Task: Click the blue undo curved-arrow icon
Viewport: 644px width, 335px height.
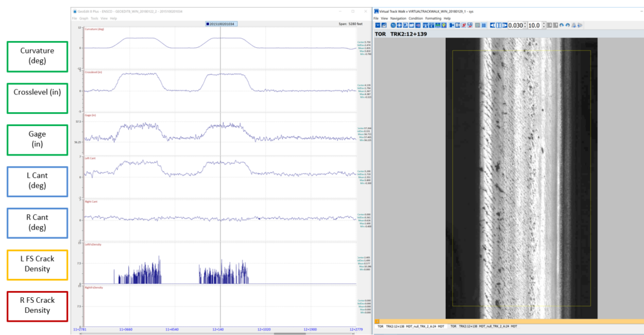Action: (x=562, y=25)
